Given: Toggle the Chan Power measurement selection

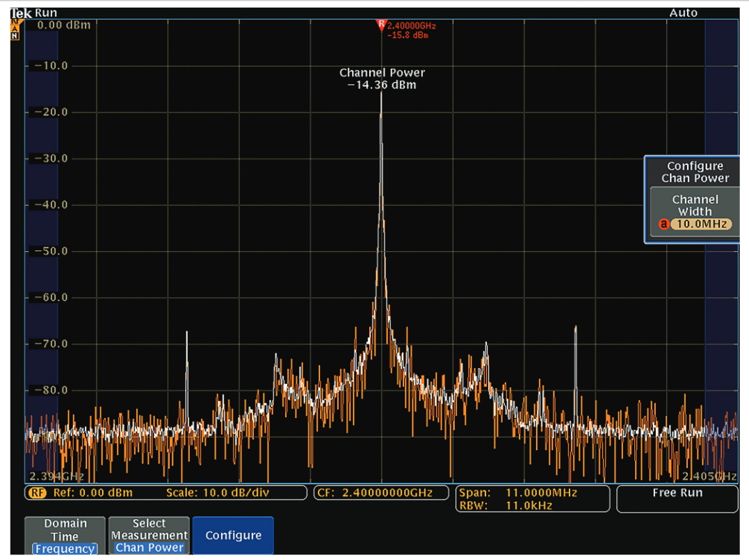Looking at the screenshot, I should (149, 547).
